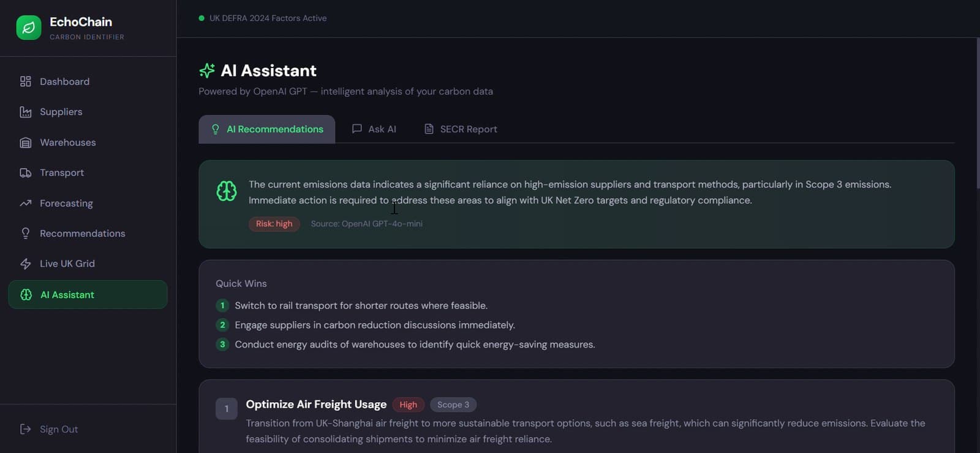Navigate to the Transport label in sidebar
Screen dimensions: 980x453
coord(62,173)
